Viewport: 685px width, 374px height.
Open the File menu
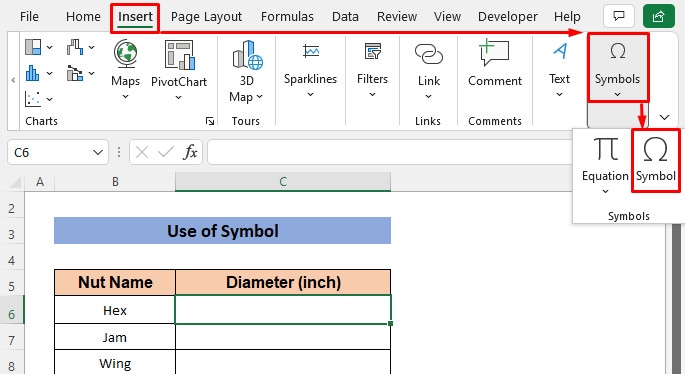click(x=29, y=17)
